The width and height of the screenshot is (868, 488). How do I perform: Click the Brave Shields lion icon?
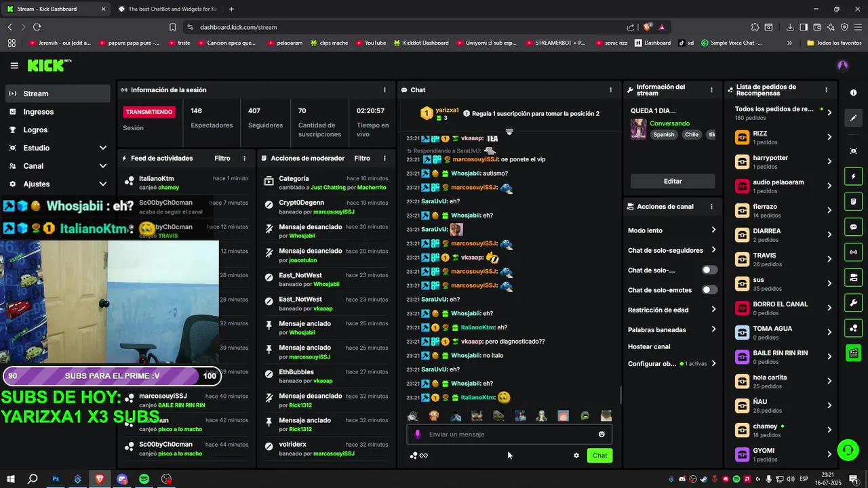[648, 27]
